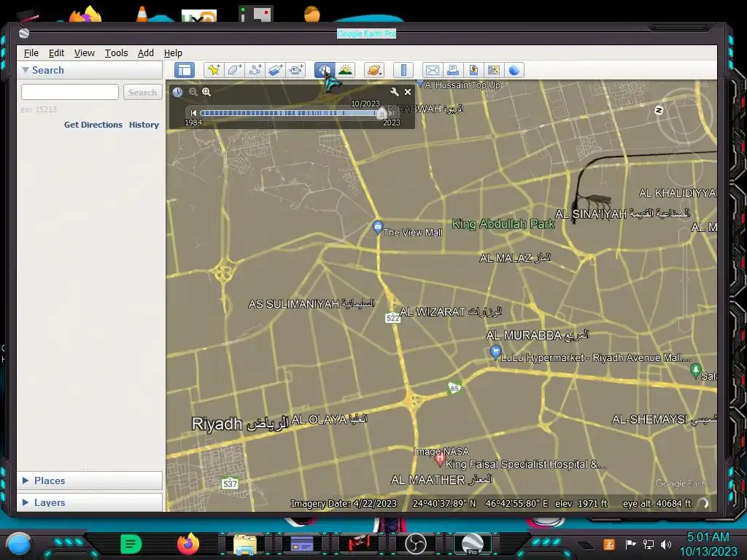Image resolution: width=747 pixels, height=560 pixels.
Task: Click the volume speaker tray icon
Action: [x=666, y=544]
